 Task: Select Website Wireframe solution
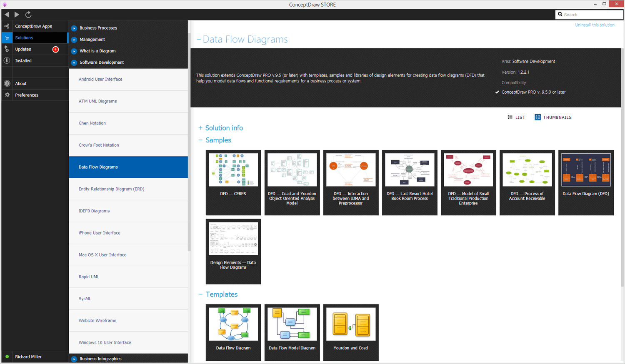[x=128, y=321]
